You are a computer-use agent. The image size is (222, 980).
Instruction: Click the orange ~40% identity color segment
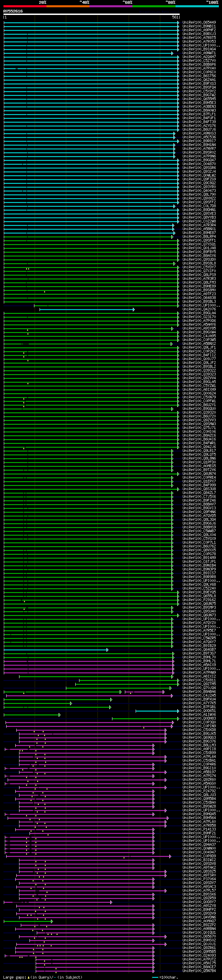[x=68, y=6]
